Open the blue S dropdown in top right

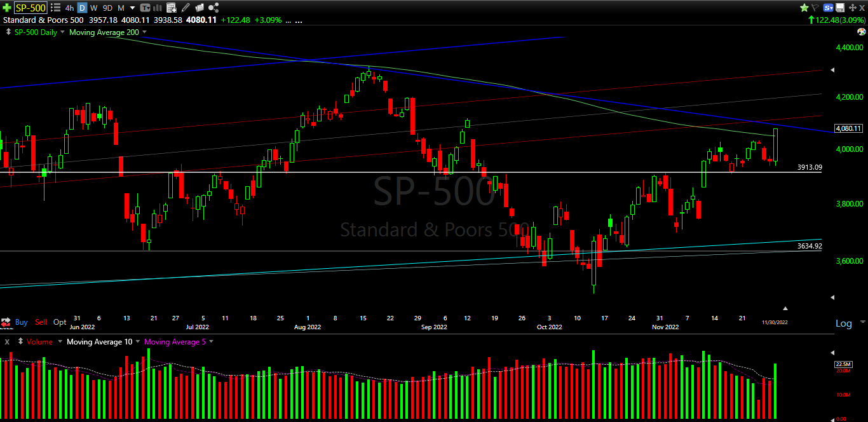(x=829, y=8)
